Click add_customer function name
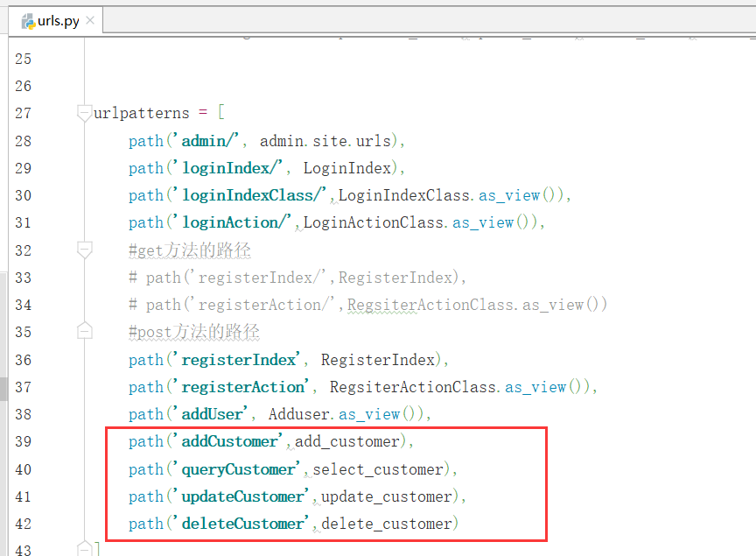756x556 pixels. [x=347, y=441]
